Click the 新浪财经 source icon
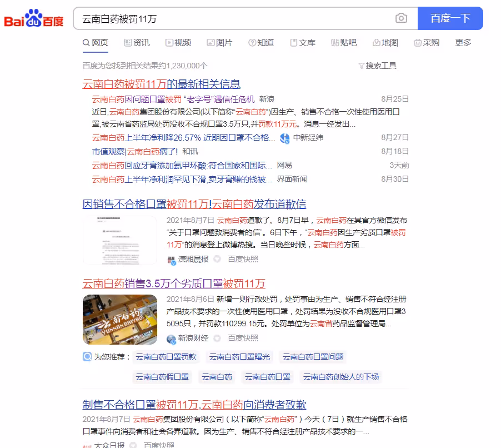This screenshot has height=448, width=501. tap(171, 339)
